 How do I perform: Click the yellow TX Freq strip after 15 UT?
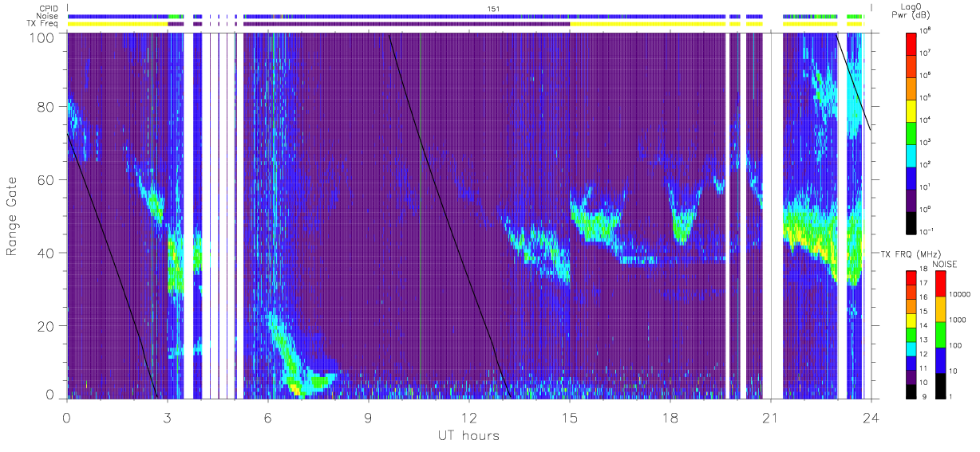648,24
